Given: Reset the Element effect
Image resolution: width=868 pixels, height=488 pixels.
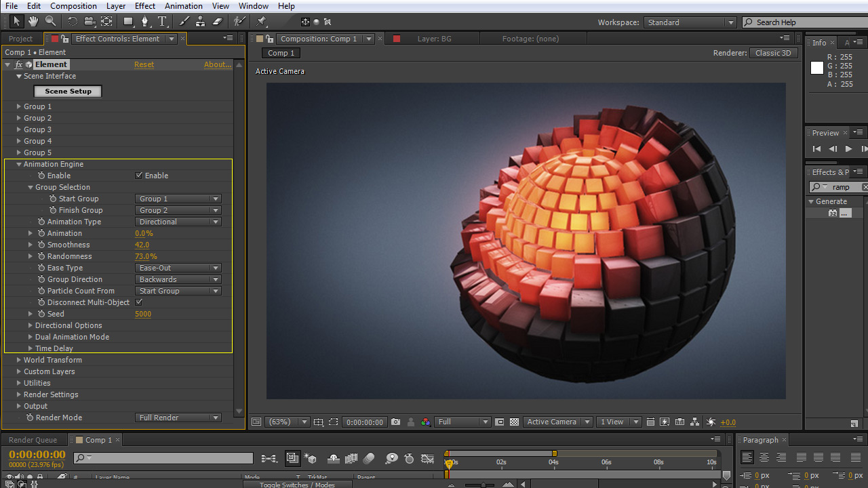Looking at the screenshot, I should pos(144,64).
